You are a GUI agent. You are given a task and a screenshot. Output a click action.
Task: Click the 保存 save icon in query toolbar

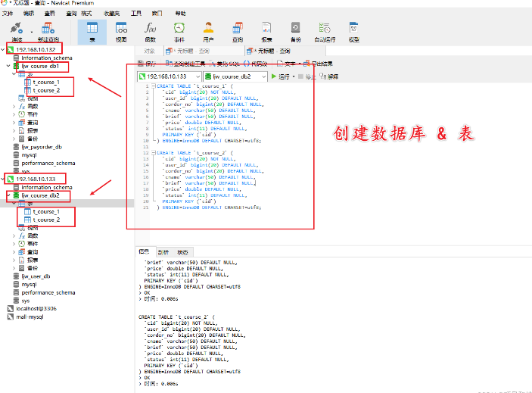pos(141,64)
